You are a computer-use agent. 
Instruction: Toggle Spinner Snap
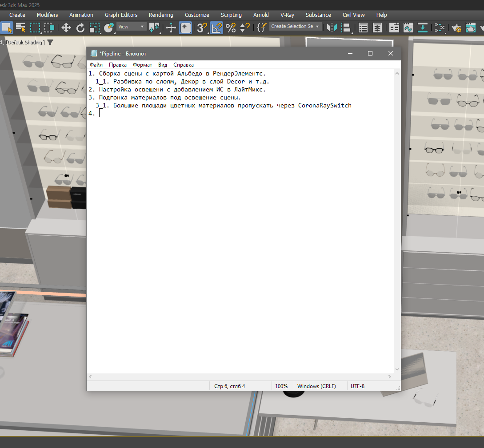click(x=245, y=28)
